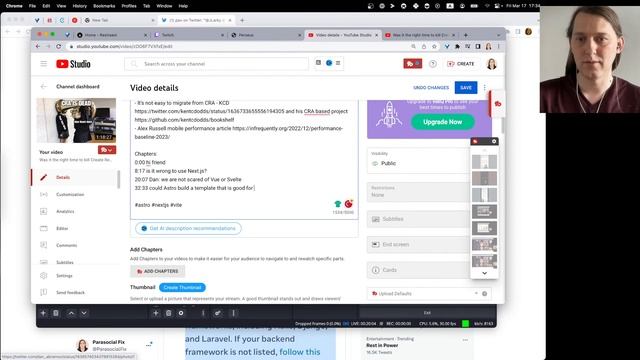Switch to the Video details - YouTube Studio tab

point(342,35)
